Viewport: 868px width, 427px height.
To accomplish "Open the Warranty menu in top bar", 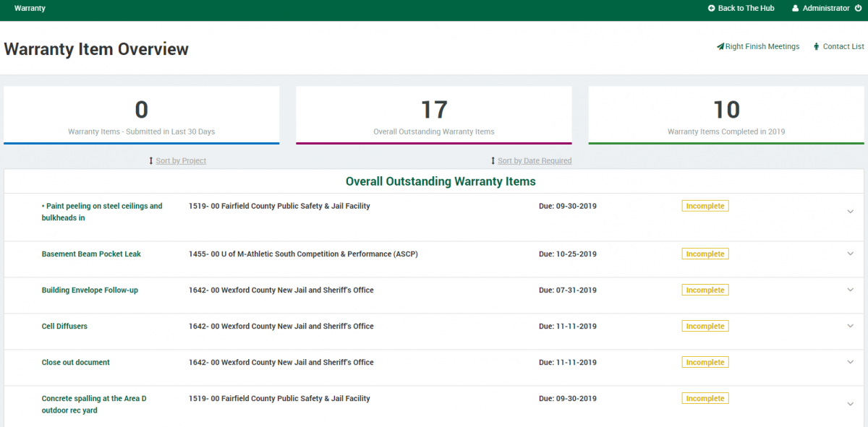I will pyautogui.click(x=30, y=8).
